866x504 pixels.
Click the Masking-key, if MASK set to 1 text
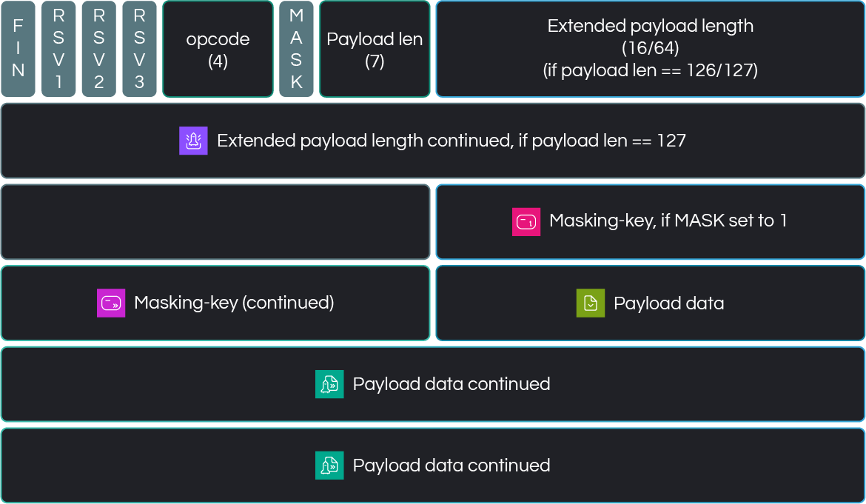pos(668,221)
